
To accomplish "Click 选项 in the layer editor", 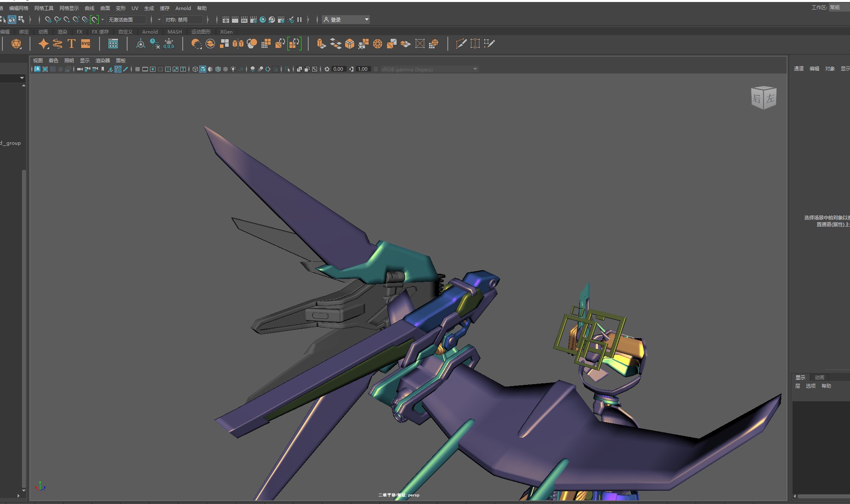I will [811, 386].
